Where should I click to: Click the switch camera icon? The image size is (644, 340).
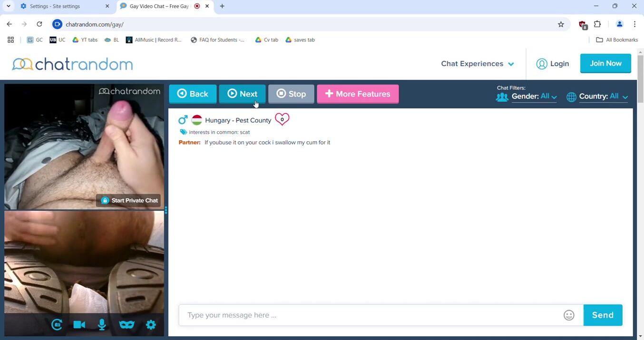pyautogui.click(x=57, y=325)
